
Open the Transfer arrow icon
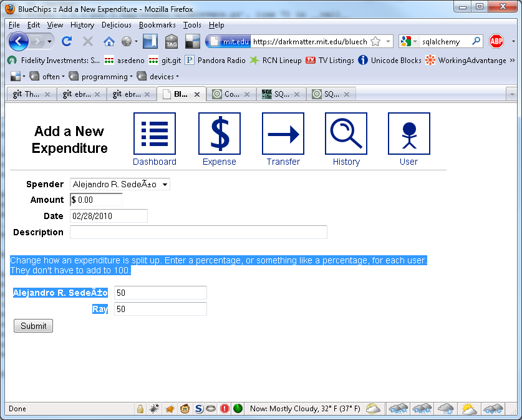click(x=283, y=134)
